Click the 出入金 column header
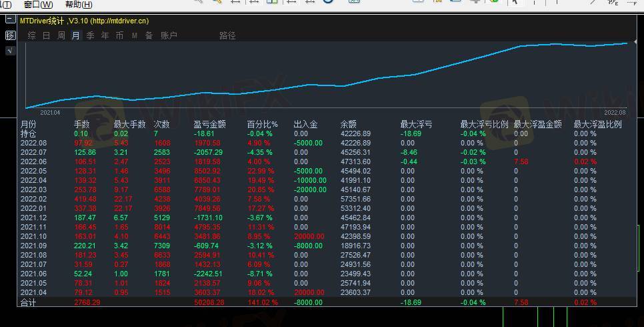This screenshot has height=327, width=644. (305, 124)
